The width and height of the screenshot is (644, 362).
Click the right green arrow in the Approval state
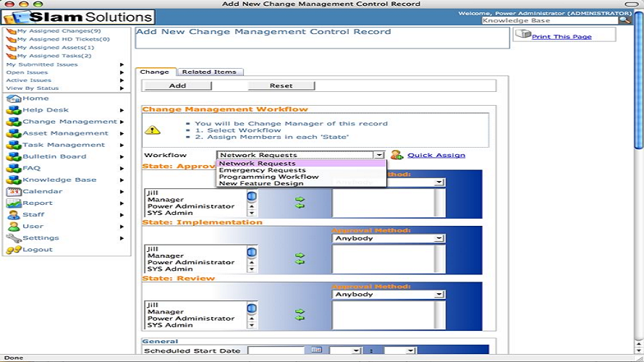[x=300, y=199]
